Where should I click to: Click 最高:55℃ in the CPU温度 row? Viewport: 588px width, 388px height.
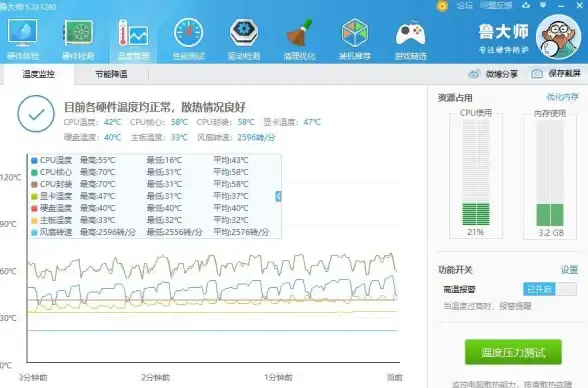point(98,160)
